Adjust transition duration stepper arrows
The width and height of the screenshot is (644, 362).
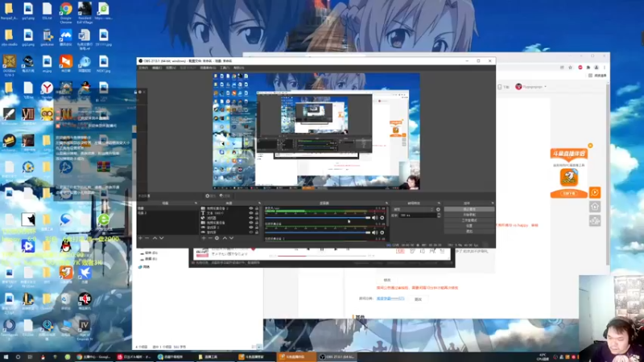(x=439, y=215)
